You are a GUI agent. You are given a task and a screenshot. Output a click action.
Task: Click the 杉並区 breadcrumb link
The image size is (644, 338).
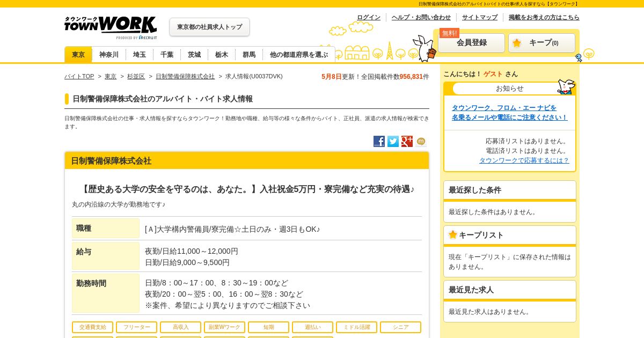(x=136, y=77)
